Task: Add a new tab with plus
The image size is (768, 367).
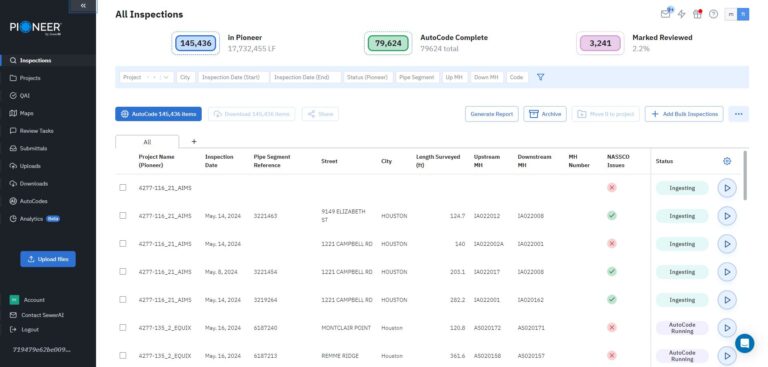Action: pos(194,141)
